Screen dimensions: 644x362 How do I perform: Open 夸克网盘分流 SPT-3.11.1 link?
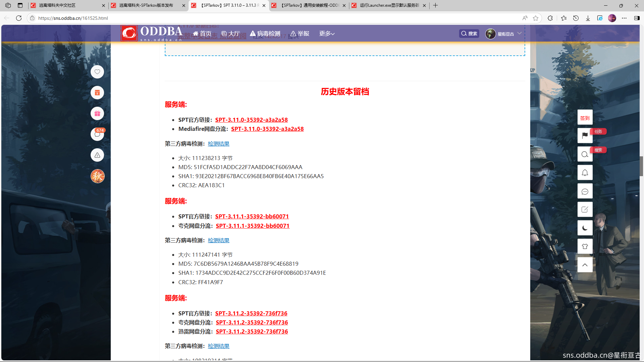(253, 226)
